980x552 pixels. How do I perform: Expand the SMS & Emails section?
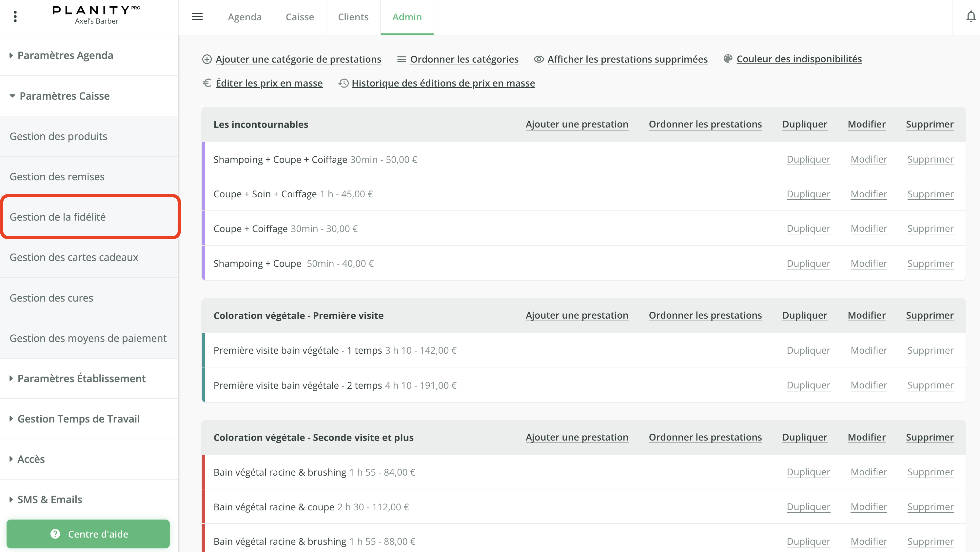[x=49, y=499]
